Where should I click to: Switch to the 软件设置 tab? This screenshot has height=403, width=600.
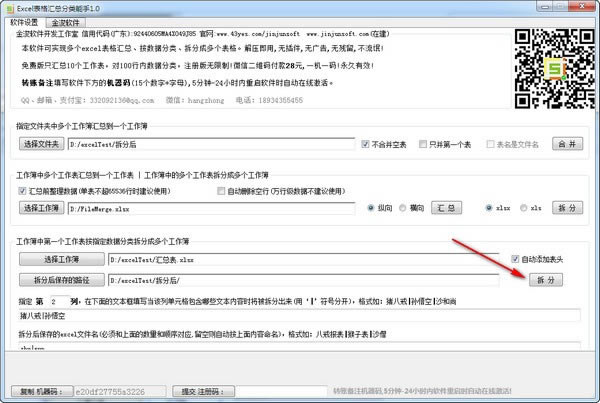click(24, 22)
